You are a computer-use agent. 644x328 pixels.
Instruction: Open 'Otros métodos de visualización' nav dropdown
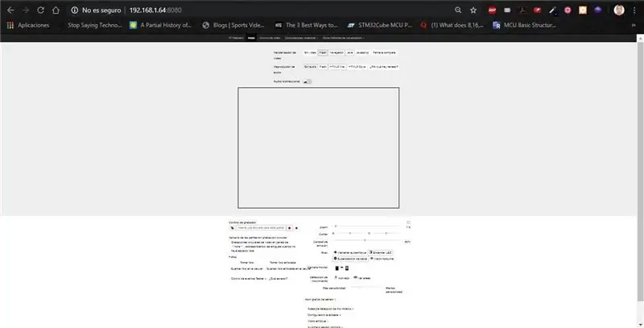pyautogui.click(x=344, y=38)
